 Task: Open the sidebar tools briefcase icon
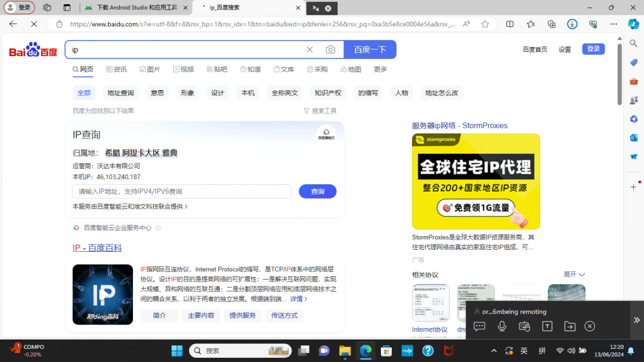point(633,81)
